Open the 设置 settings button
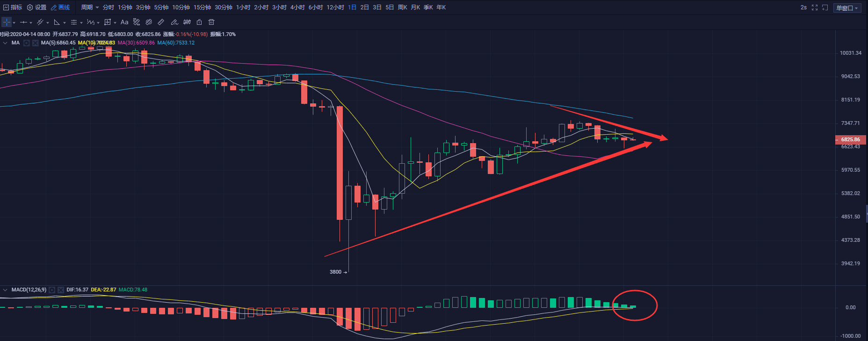This screenshot has width=868, height=341. click(x=37, y=7)
